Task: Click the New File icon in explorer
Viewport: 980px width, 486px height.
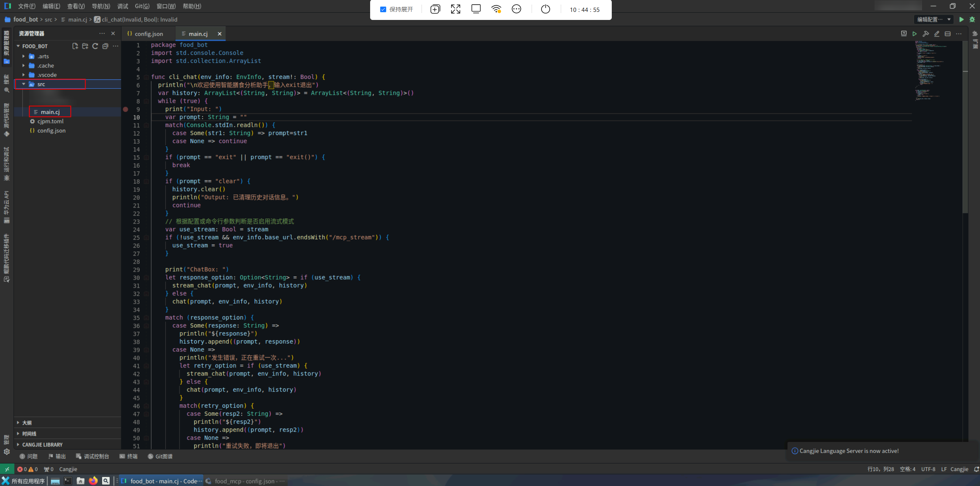Action: point(75,46)
